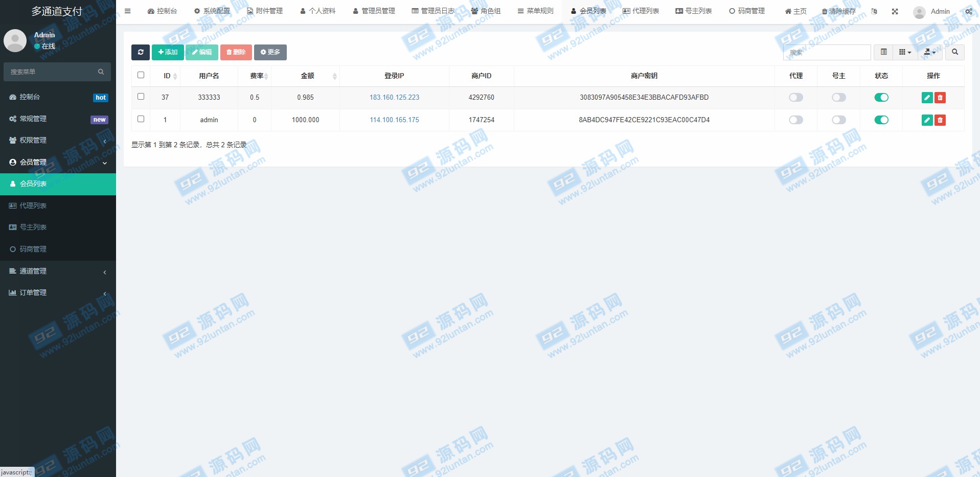Image resolution: width=980 pixels, height=477 pixels.
Task: Toggle the sidebar hamburger menu icon
Action: 127,11
